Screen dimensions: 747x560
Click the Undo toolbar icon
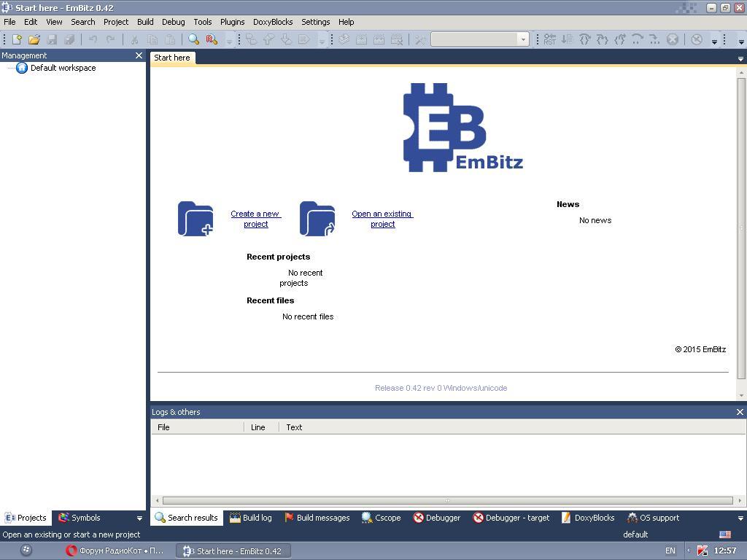(x=93, y=39)
